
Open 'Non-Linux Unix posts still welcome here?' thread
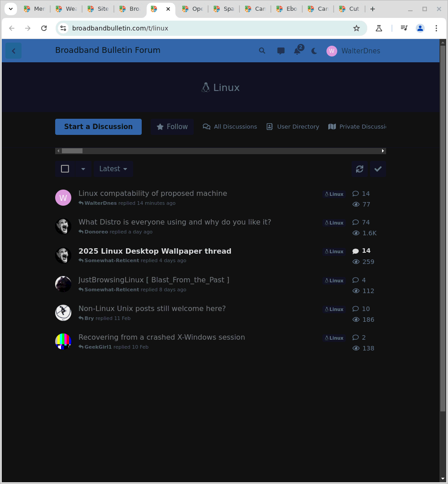(x=152, y=308)
